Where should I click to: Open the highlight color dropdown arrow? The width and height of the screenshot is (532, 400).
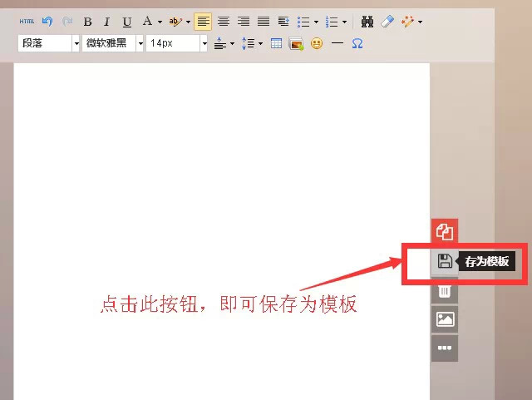point(189,22)
